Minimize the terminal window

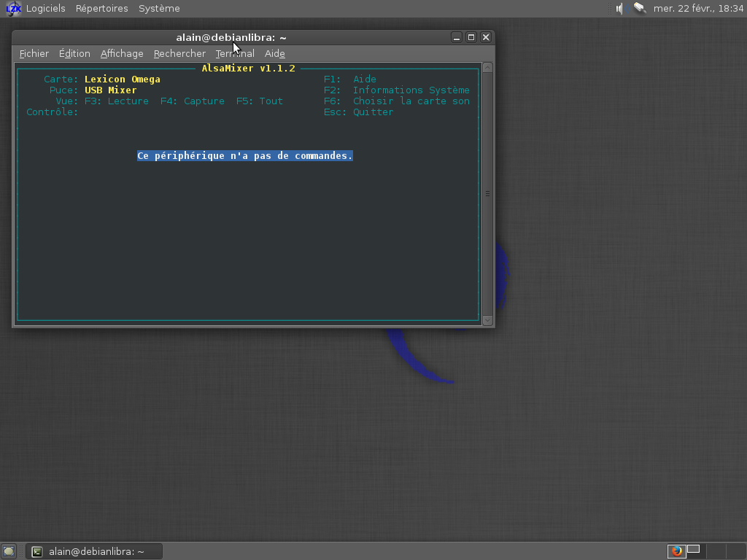point(457,37)
